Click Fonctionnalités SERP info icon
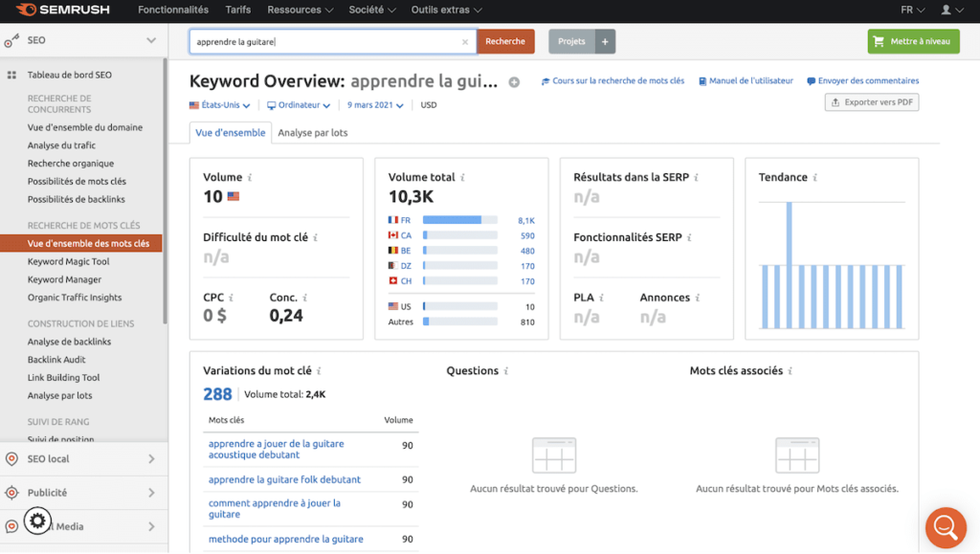The image size is (980, 554). [689, 237]
